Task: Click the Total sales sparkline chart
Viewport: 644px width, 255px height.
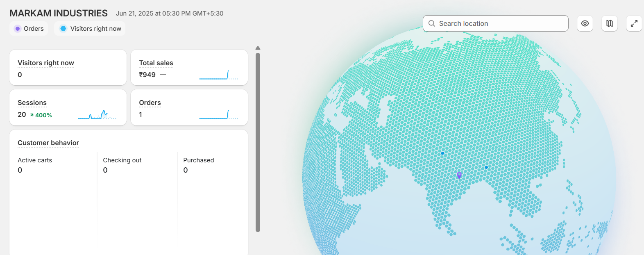Action: click(218, 75)
